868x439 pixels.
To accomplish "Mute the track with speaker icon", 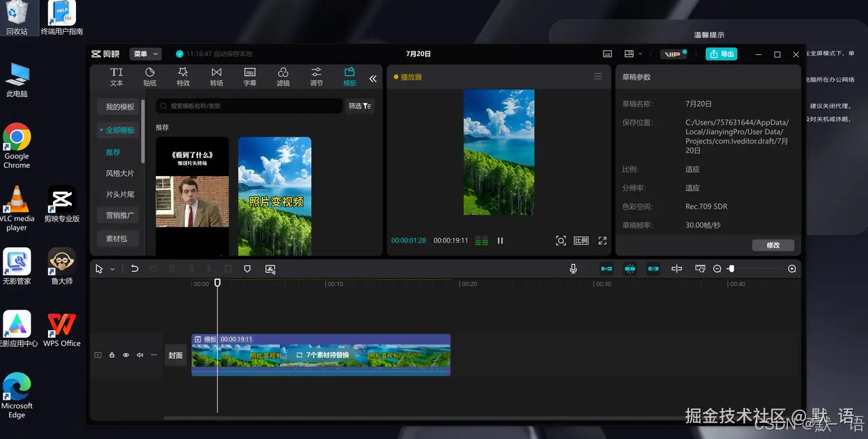I will pos(140,355).
